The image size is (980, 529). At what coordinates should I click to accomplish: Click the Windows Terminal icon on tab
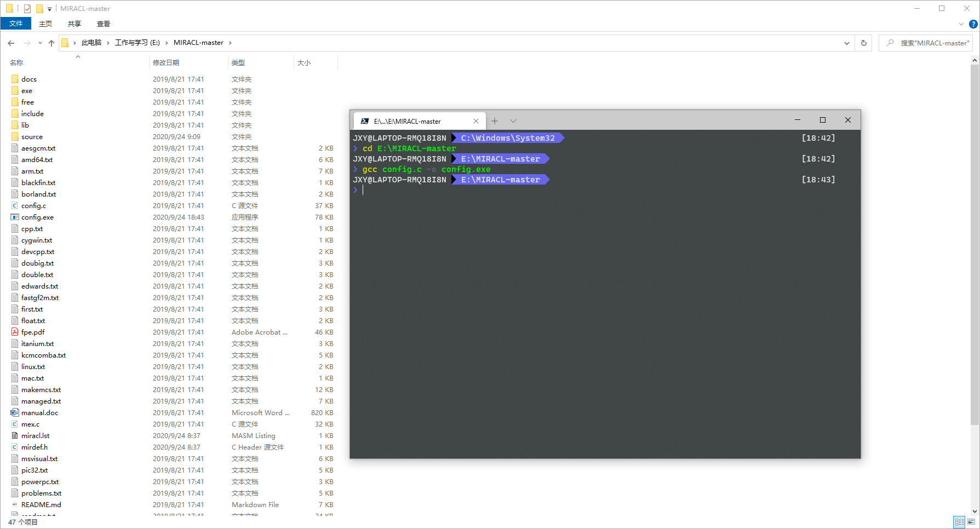[x=364, y=120]
